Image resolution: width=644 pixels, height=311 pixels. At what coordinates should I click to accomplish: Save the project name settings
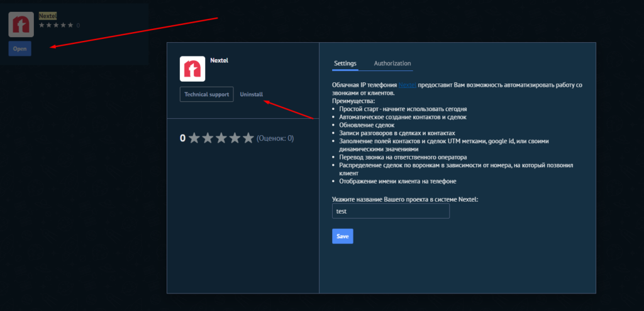click(x=342, y=236)
